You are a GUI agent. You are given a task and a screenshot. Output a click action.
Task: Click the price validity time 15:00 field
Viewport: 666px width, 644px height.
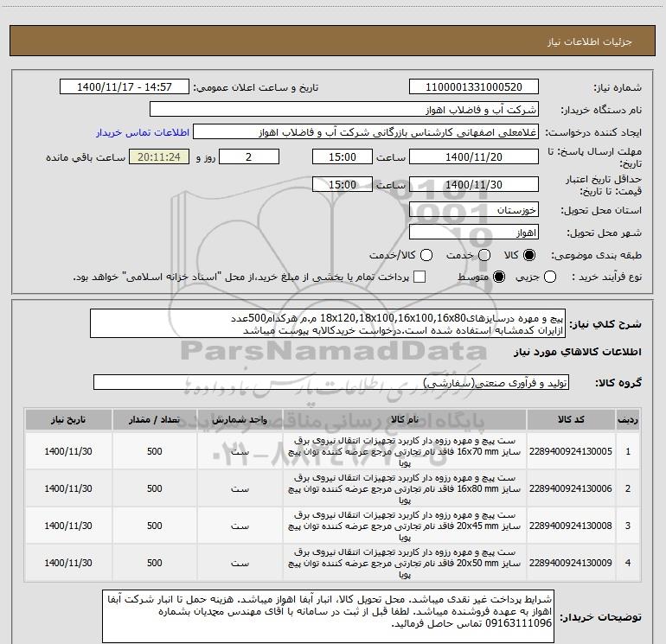pos(343,184)
